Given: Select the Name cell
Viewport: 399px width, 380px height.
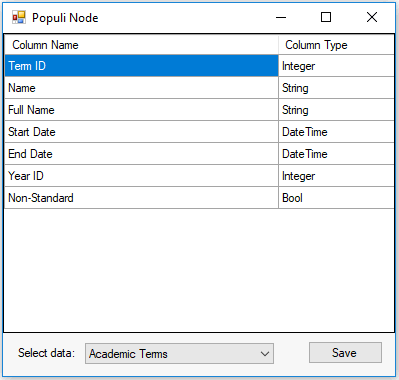Looking at the screenshot, I should 142,88.
